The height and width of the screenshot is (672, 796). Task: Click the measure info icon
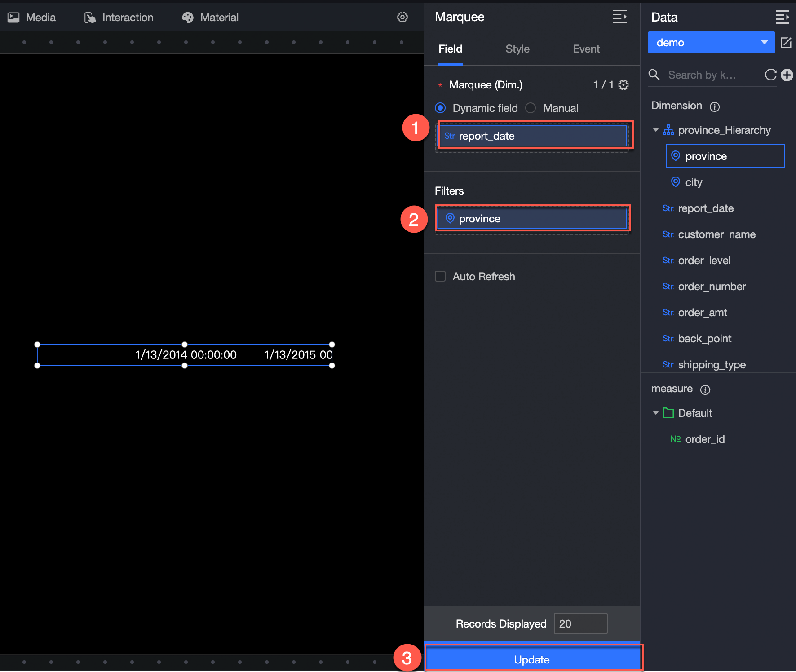coord(705,389)
